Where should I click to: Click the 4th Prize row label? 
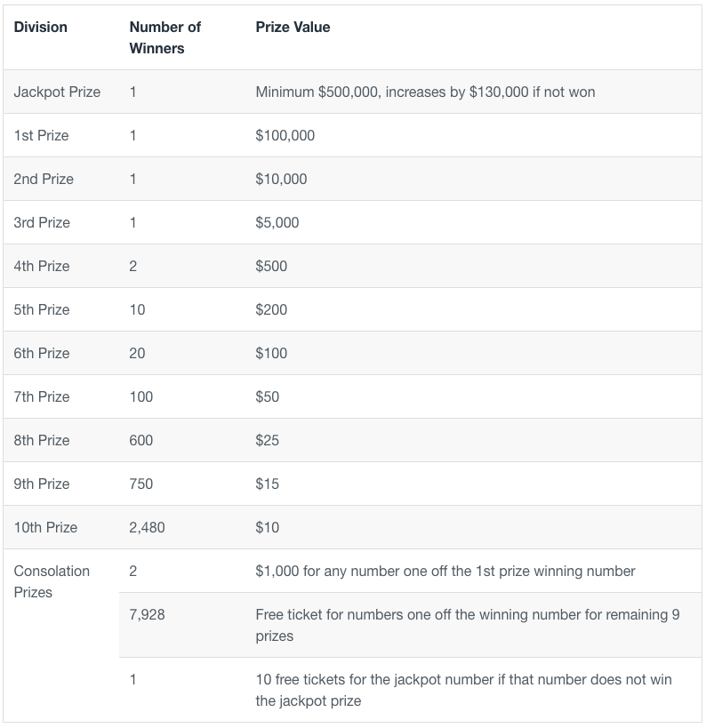(42, 267)
